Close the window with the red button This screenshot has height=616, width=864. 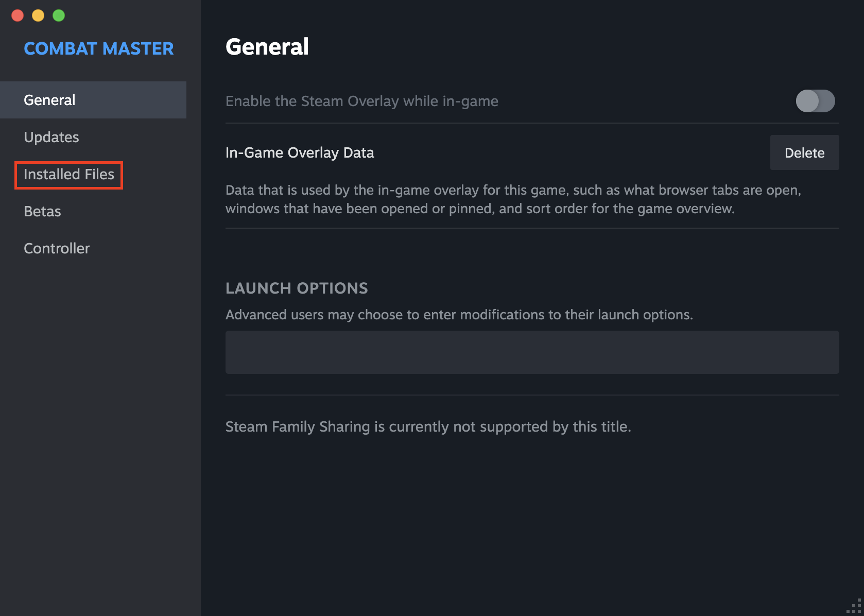click(18, 15)
